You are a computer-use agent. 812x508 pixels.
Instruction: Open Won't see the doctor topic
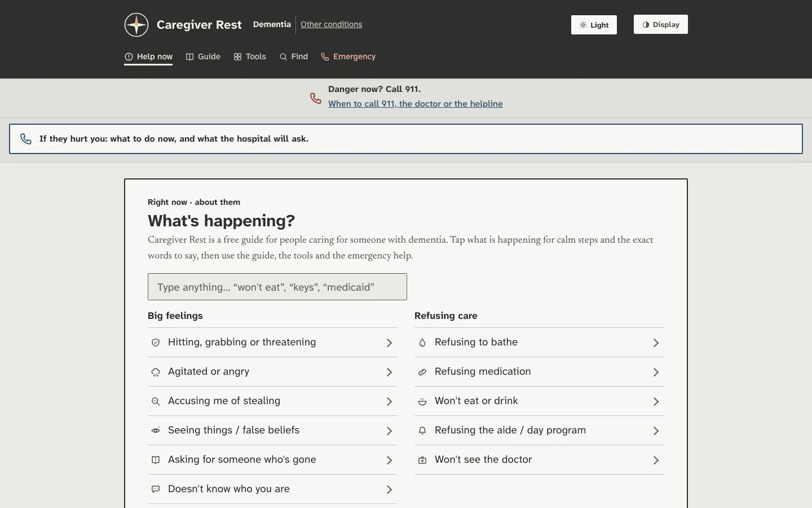539,460
